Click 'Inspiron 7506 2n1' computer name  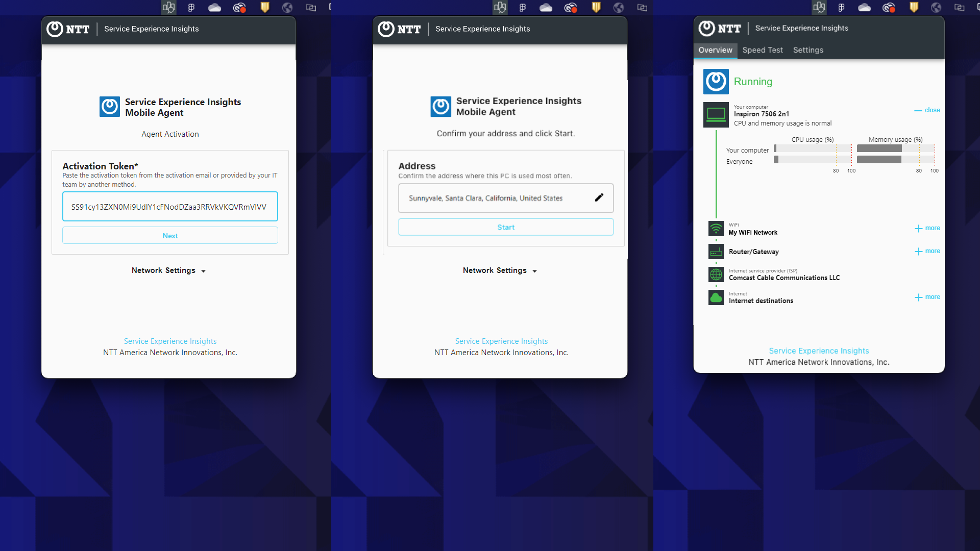pos(761,114)
